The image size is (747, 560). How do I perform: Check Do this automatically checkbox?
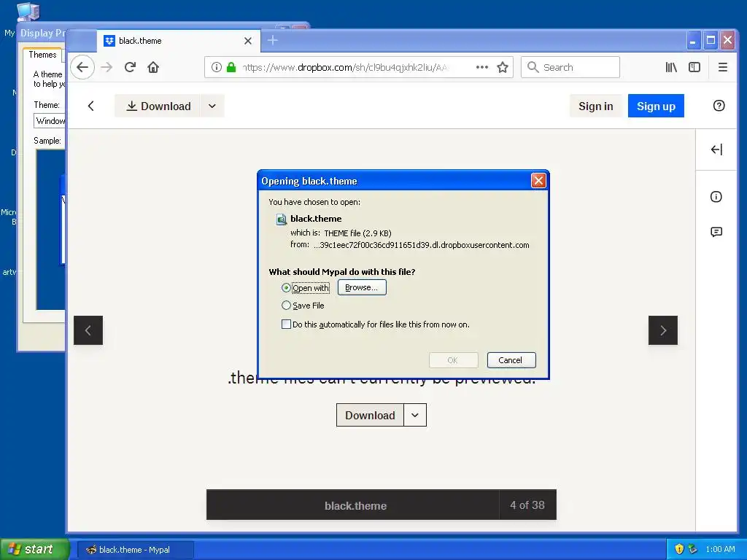pyautogui.click(x=286, y=324)
